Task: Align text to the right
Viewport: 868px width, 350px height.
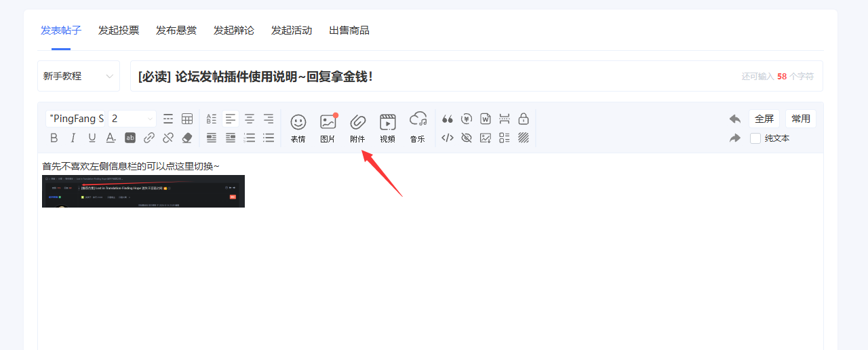Action: coord(269,119)
